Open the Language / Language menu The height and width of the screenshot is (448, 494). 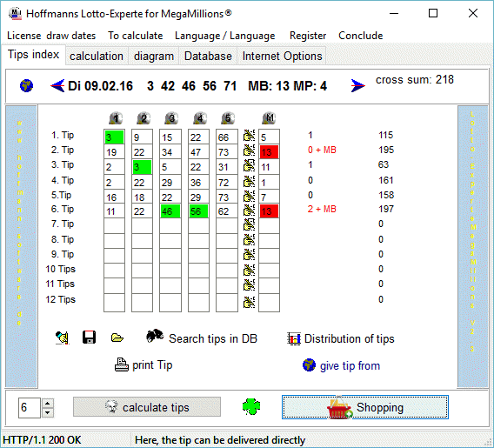point(225,36)
